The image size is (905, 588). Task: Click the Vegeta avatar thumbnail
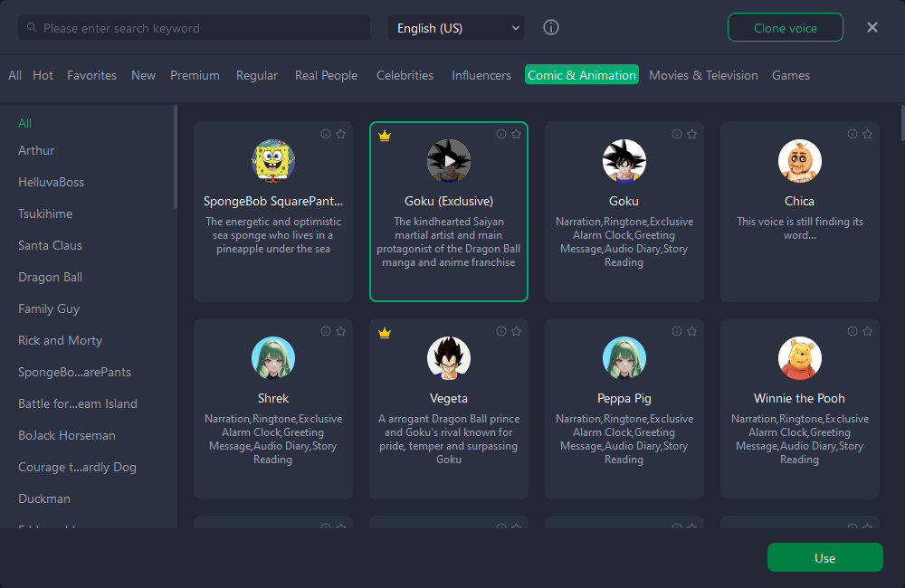(x=449, y=358)
